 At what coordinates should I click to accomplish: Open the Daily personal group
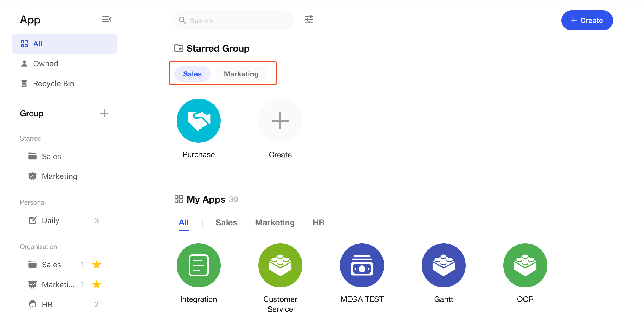tap(51, 220)
